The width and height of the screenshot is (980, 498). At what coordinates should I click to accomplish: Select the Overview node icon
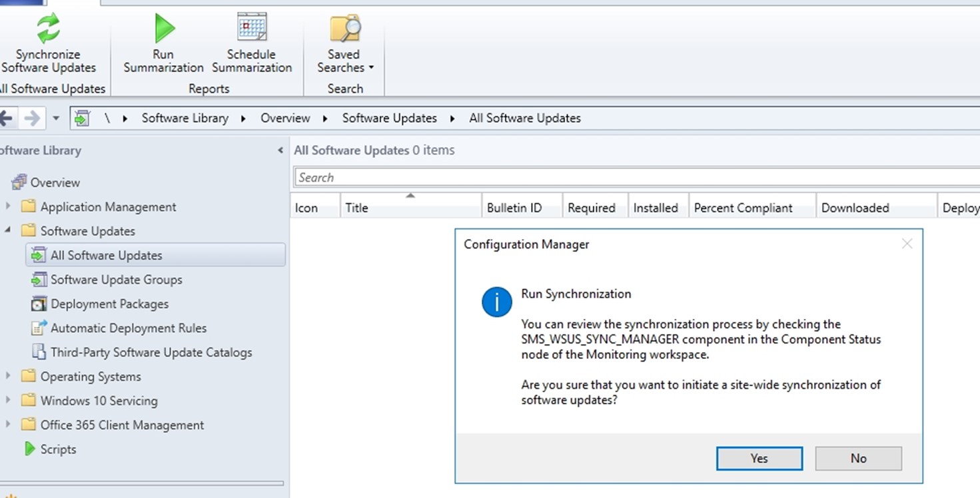19,182
